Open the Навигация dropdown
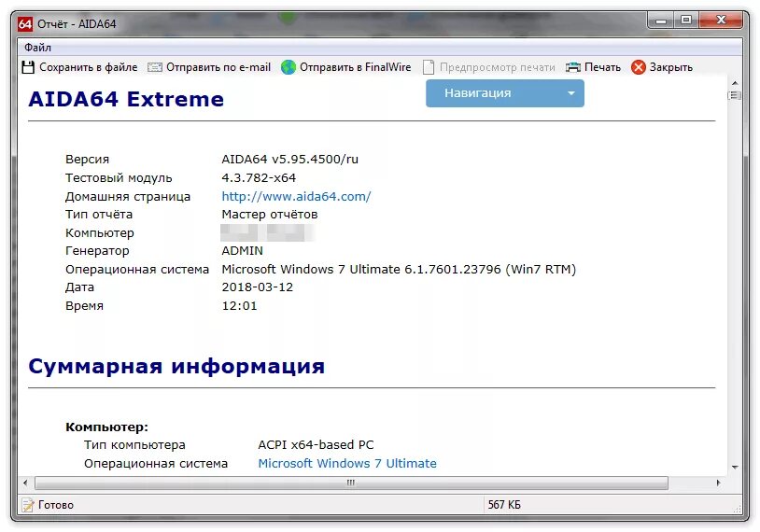Image resolution: width=760 pixels, height=532 pixels. point(504,93)
